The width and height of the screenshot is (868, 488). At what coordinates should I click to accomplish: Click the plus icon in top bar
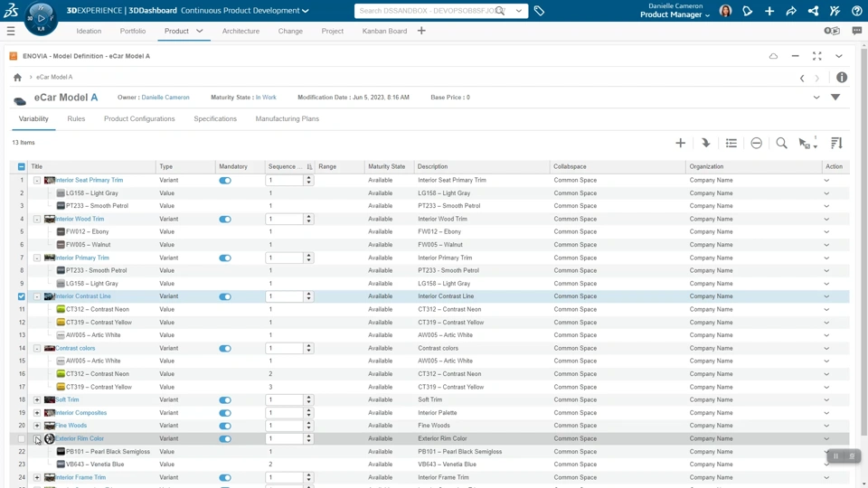click(769, 11)
